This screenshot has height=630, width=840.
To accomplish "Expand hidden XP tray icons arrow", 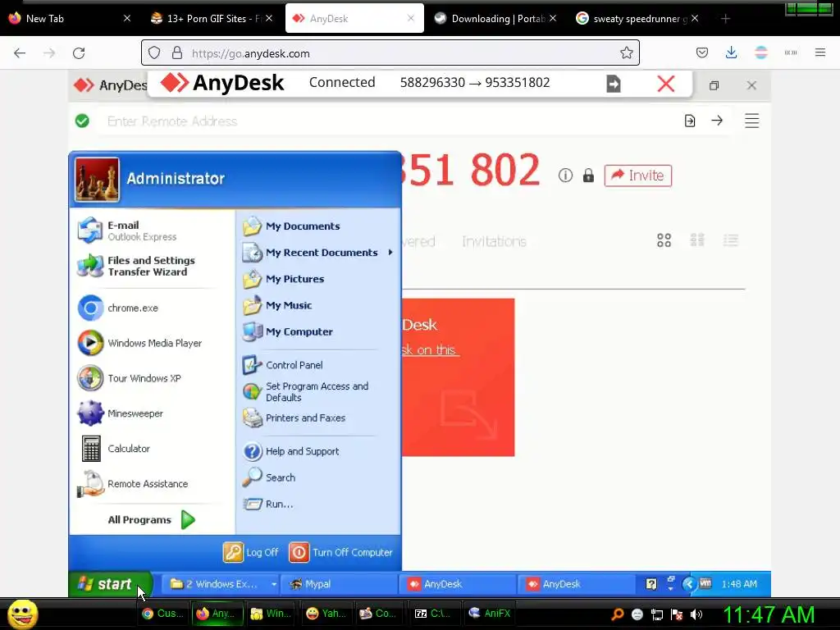I will pos(688,584).
